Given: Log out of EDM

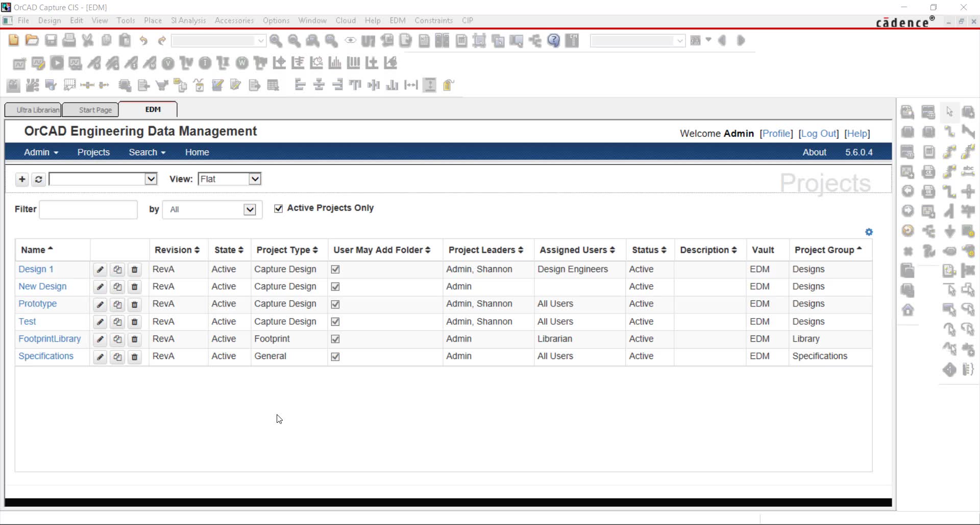Looking at the screenshot, I should tap(819, 133).
